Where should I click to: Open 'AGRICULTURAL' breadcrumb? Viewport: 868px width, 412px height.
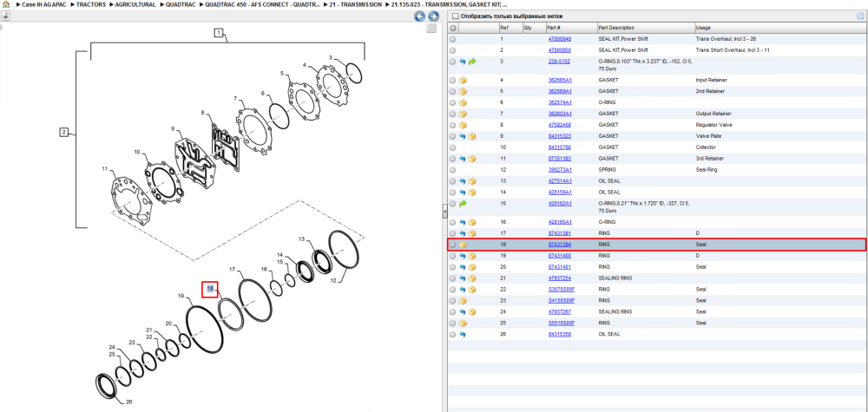pyautogui.click(x=135, y=4)
